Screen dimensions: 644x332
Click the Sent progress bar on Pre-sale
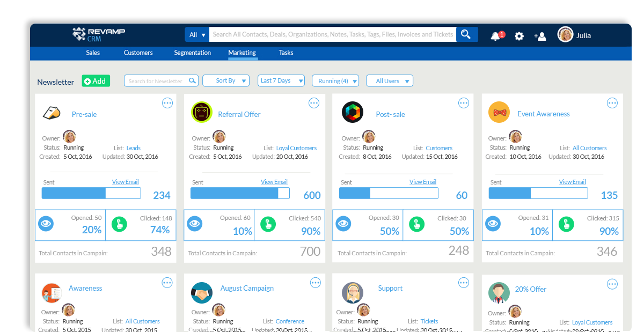coord(91,193)
